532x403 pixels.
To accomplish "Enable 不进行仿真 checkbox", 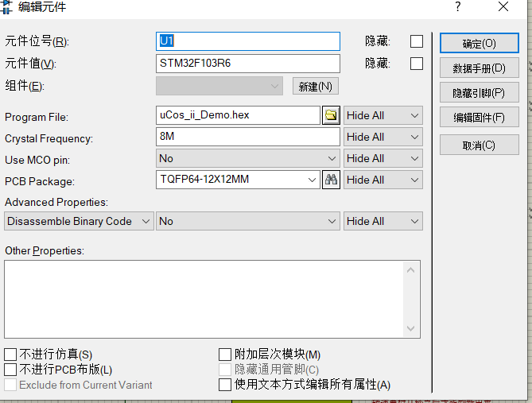I will tap(10, 355).
